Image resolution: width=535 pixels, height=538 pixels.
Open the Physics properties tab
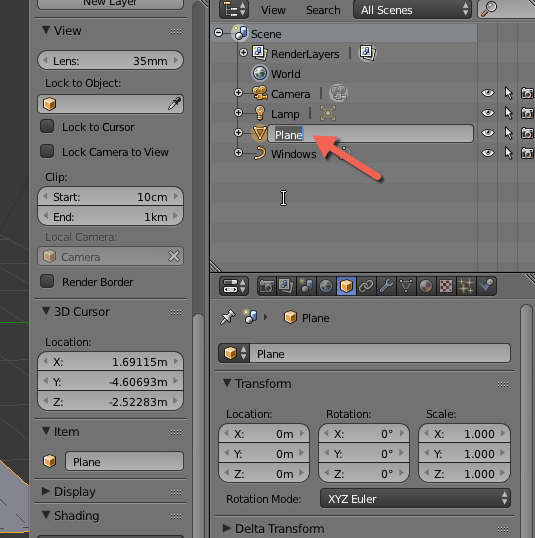486,286
